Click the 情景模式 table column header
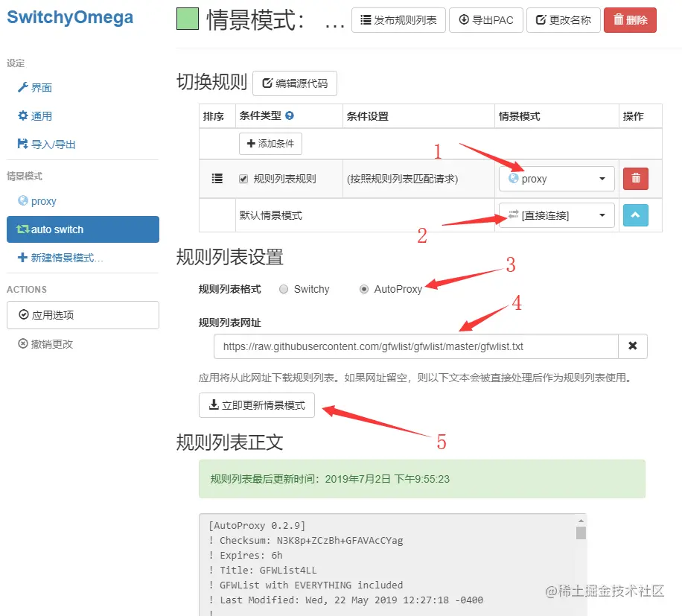This screenshot has width=682, height=616. click(x=519, y=116)
